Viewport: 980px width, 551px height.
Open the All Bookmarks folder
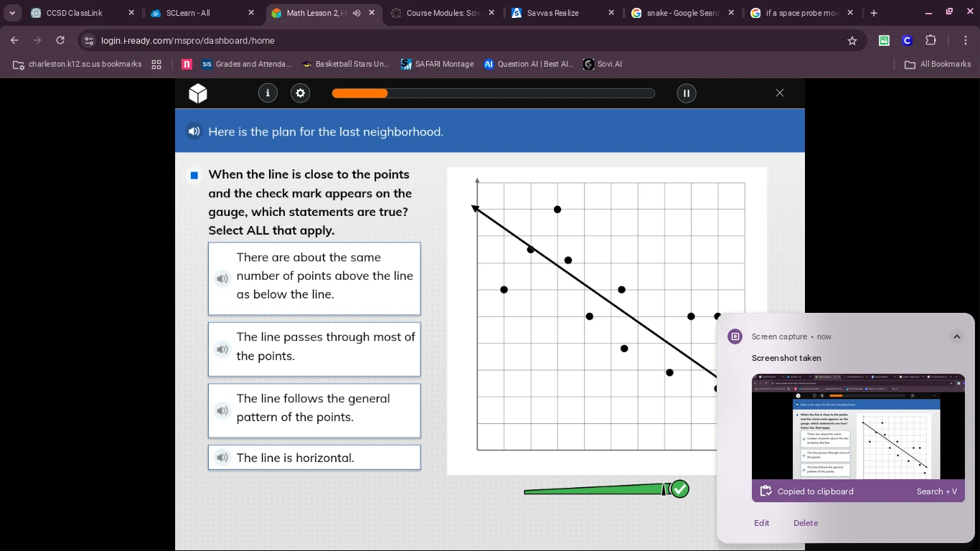point(938,65)
